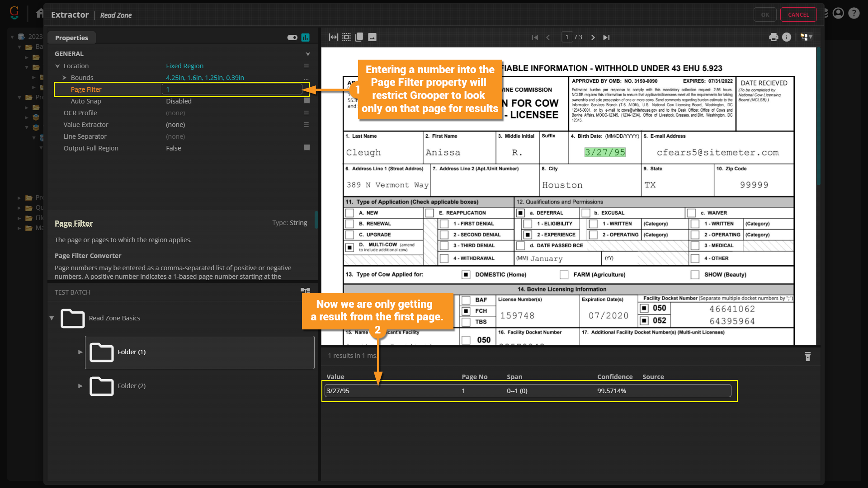The image size is (868, 488).
Task: Select Folder (1) tree item
Action: (132, 352)
